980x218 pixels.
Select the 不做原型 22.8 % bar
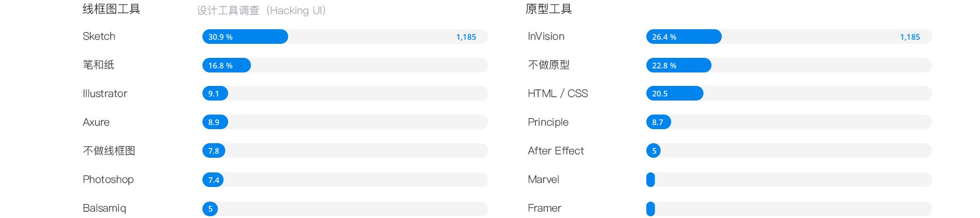[x=678, y=65]
